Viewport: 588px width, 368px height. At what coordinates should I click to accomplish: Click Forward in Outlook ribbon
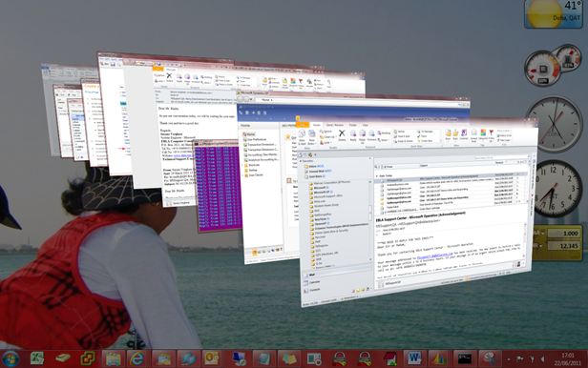(x=371, y=134)
